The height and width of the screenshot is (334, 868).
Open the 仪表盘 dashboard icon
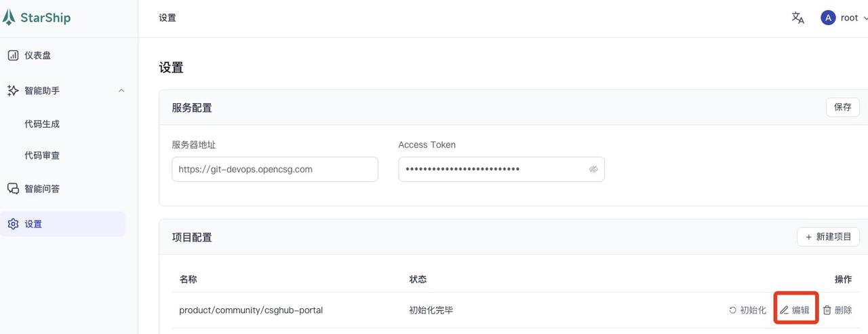[13, 56]
